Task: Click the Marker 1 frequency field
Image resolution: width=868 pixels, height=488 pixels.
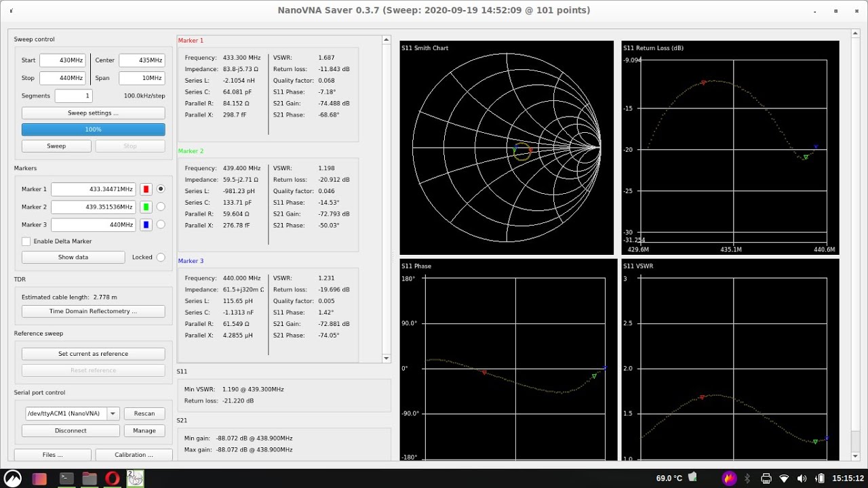Action: pos(94,189)
